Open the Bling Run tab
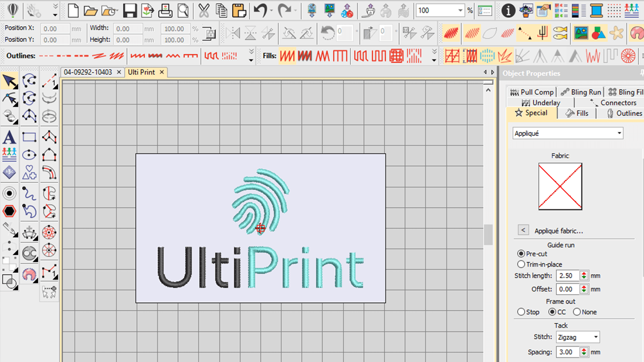Screen dimensions: 644x362 [581, 92]
